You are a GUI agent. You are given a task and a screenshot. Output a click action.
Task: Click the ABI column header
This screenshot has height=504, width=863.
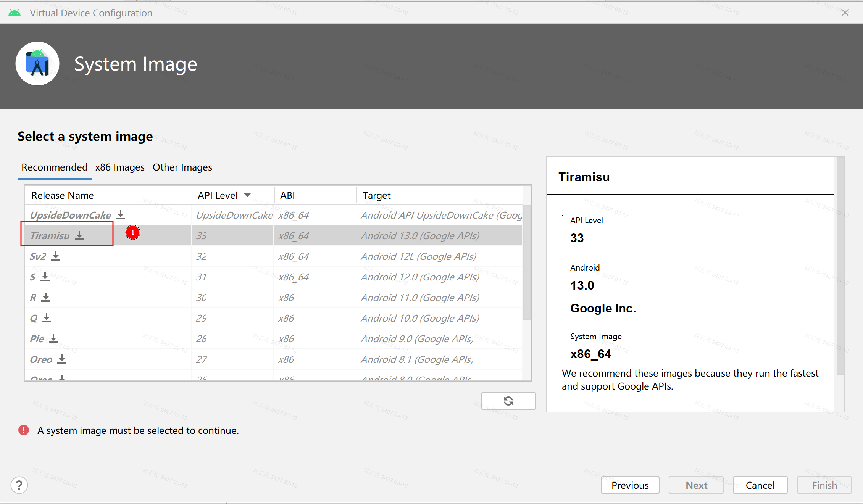pos(315,195)
